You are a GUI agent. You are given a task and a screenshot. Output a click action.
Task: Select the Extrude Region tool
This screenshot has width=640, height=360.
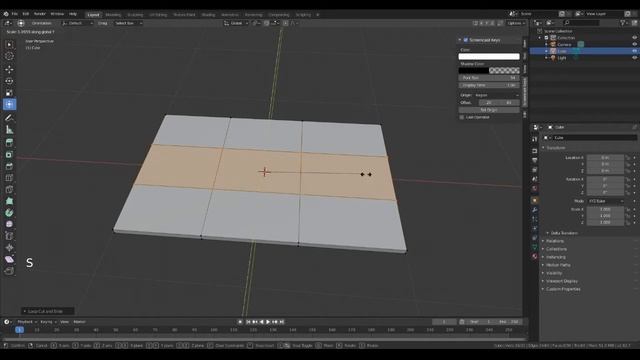tap(9, 143)
